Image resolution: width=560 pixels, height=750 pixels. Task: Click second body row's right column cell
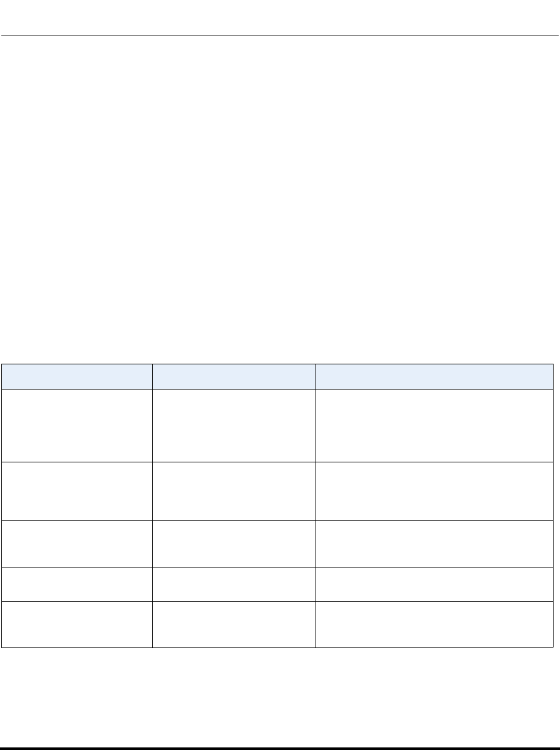tap(434, 491)
